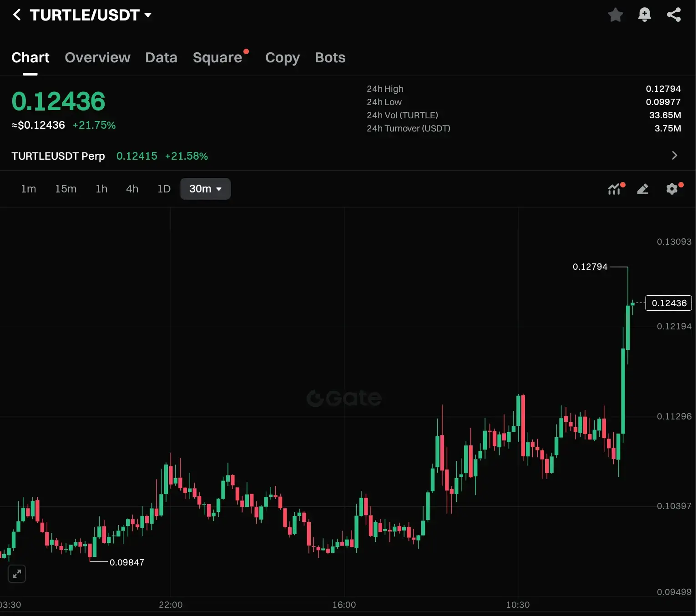Select the 1h timeframe

pos(101,189)
